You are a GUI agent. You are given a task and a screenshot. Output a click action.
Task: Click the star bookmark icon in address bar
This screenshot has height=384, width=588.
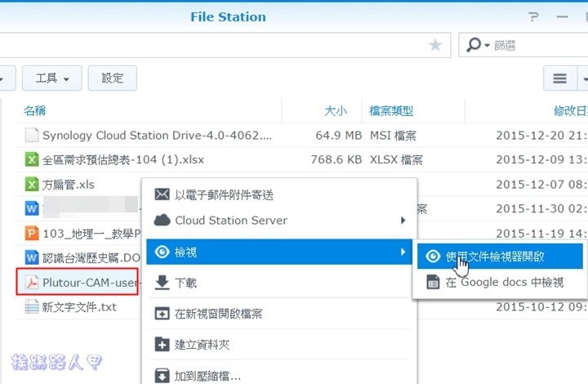point(435,46)
